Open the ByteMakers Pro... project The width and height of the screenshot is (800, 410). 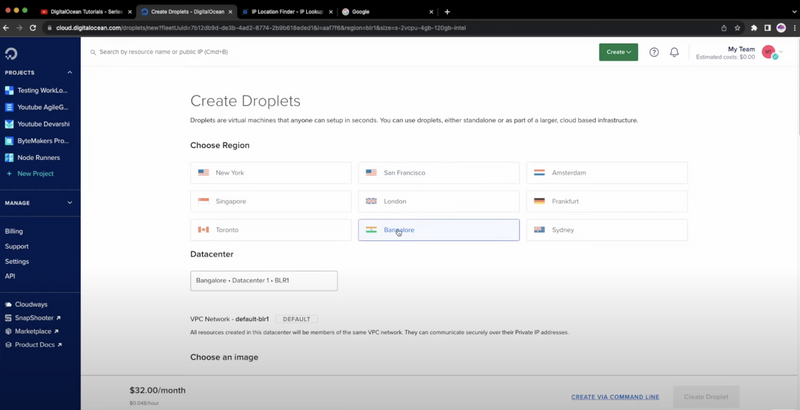point(36,141)
